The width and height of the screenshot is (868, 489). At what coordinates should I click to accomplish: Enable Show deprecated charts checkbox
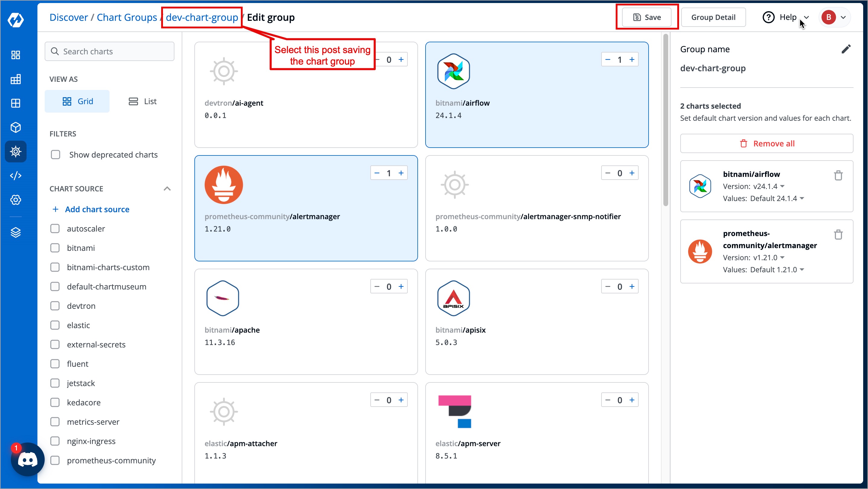coord(56,155)
